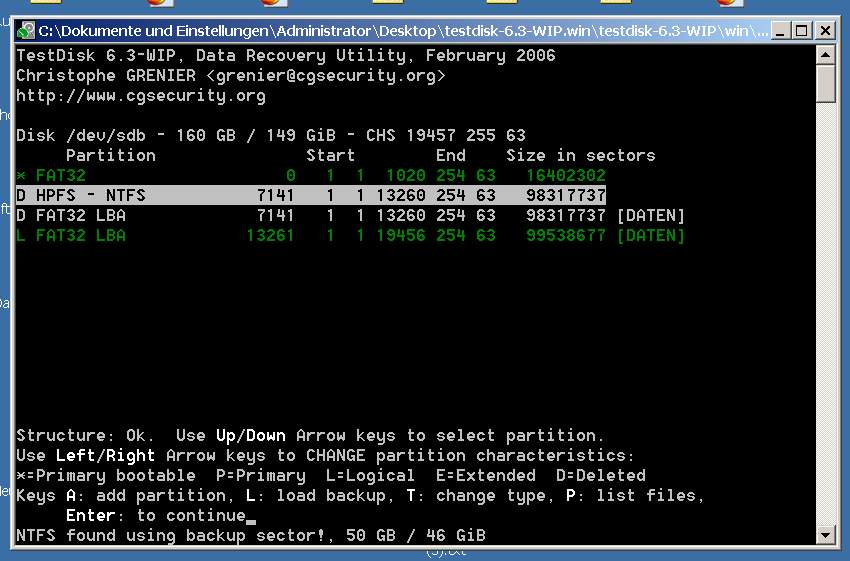Click the grenier@cgsecurity.org email text
This screenshot has width=850, height=561.
[325, 75]
